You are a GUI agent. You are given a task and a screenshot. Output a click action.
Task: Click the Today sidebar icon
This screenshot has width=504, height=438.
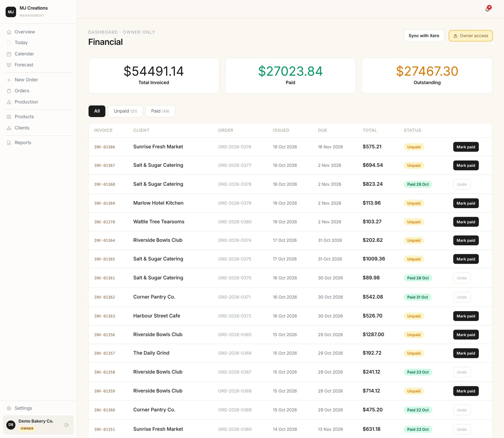point(9,43)
